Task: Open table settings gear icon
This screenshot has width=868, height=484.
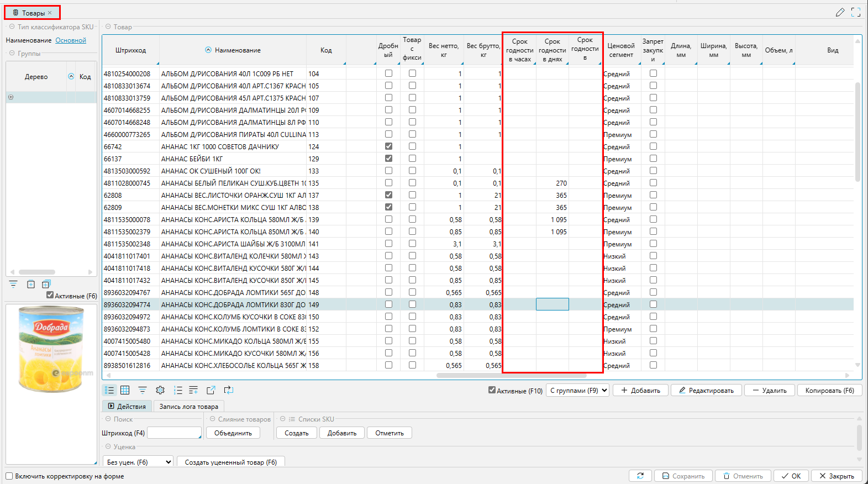Action: [x=160, y=390]
